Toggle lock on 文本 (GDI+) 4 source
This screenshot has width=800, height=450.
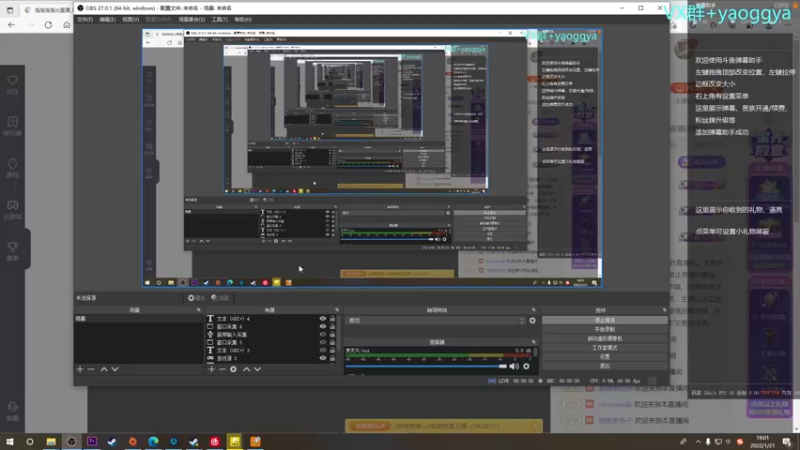pyautogui.click(x=332, y=318)
